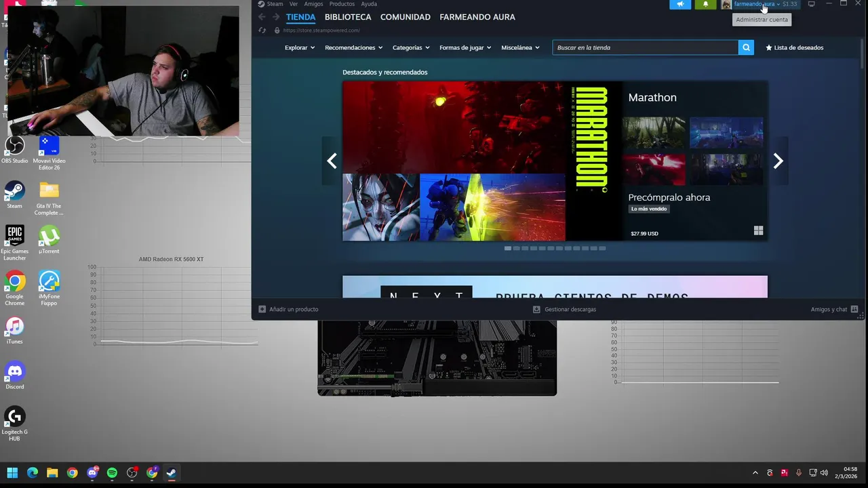
Task: Expand the Categorías dropdown
Action: (411, 47)
